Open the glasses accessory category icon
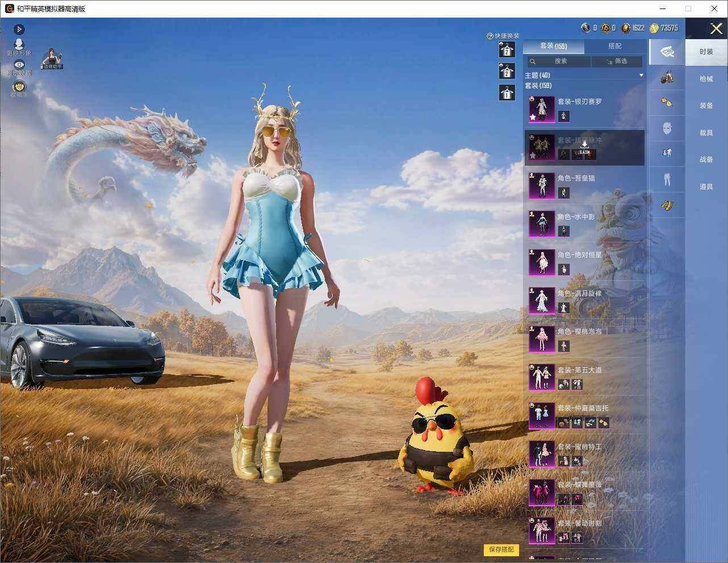728x563 pixels. [x=667, y=103]
